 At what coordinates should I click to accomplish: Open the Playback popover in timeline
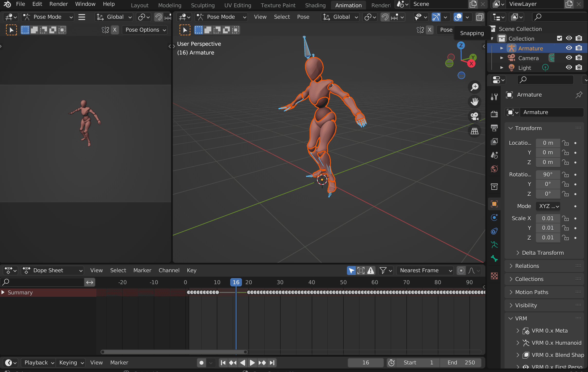click(x=38, y=363)
